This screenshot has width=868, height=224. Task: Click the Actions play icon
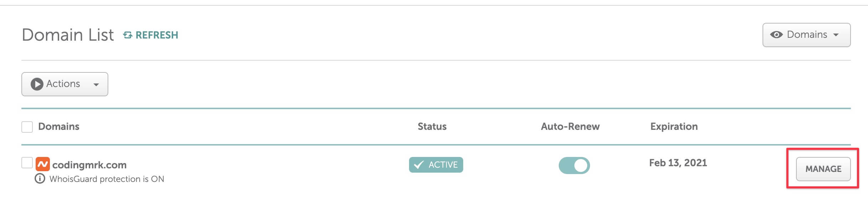[37, 84]
